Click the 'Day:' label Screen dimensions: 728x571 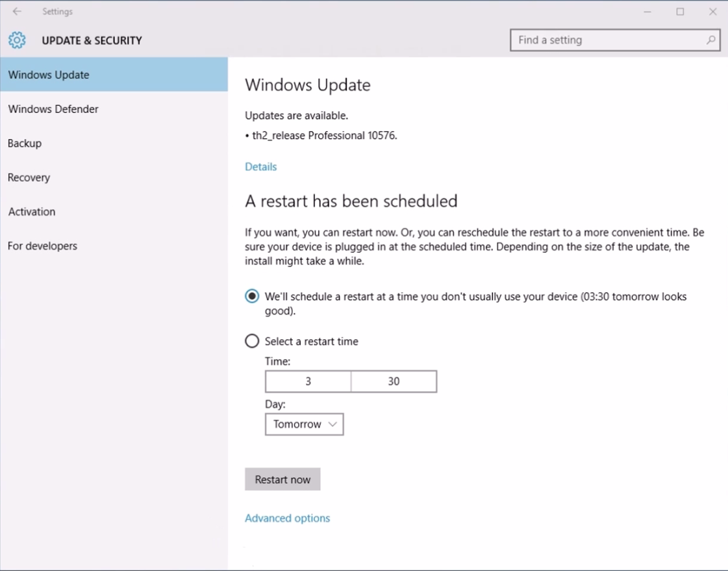tap(275, 404)
